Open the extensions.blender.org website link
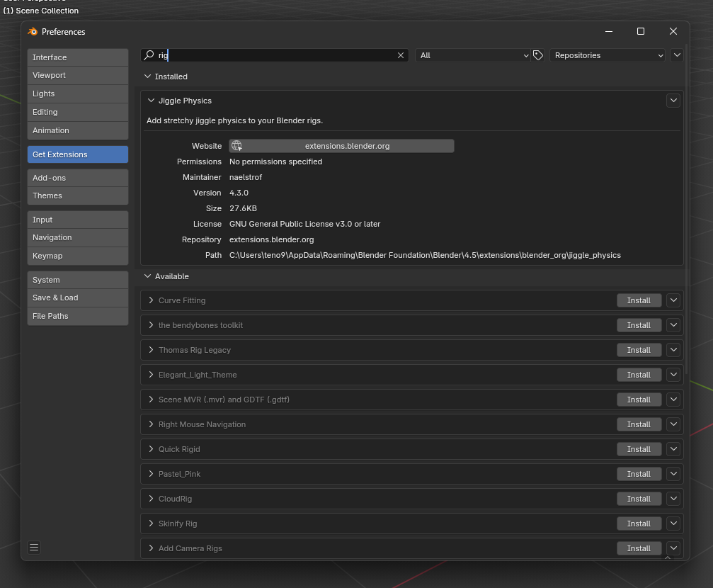Viewport: 713px width, 588px height. point(347,146)
